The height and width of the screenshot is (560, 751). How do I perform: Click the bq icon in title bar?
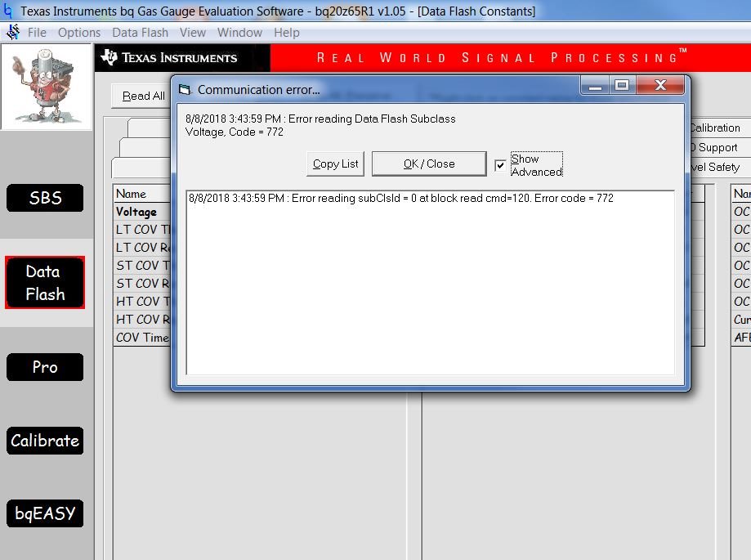pos(8,11)
